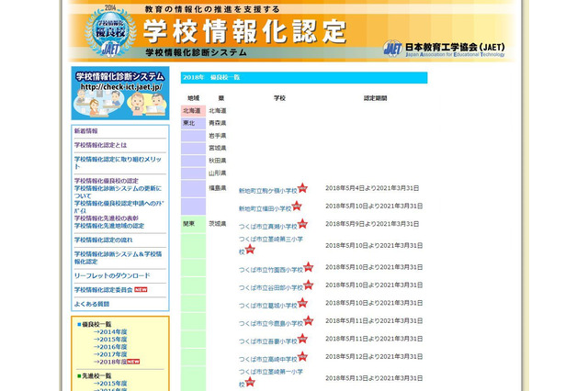Click the date 2018年5月12日より2021年3月31日

click(x=374, y=356)
